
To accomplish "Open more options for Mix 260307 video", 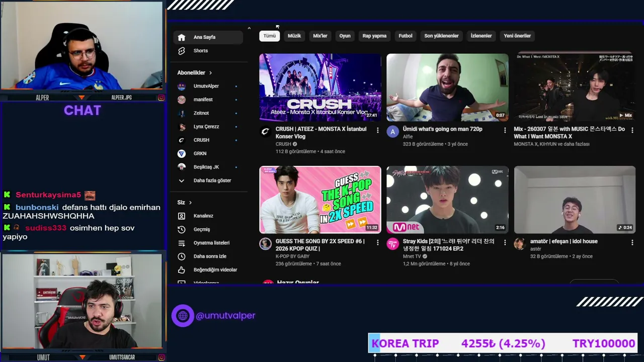I will tap(632, 130).
